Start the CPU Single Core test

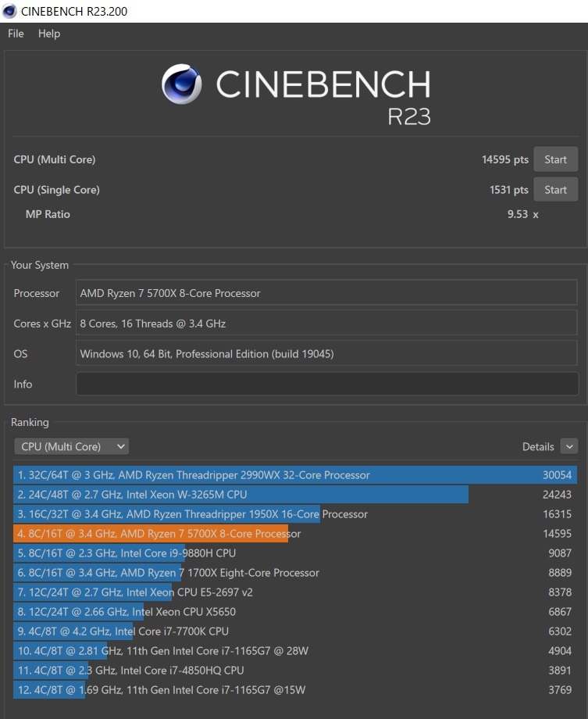point(555,190)
